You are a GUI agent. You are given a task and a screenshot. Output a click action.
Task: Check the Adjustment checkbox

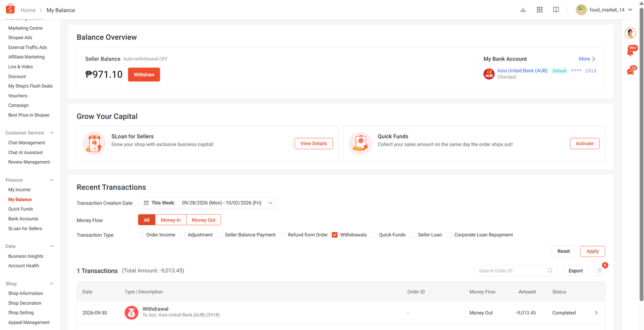click(182, 235)
